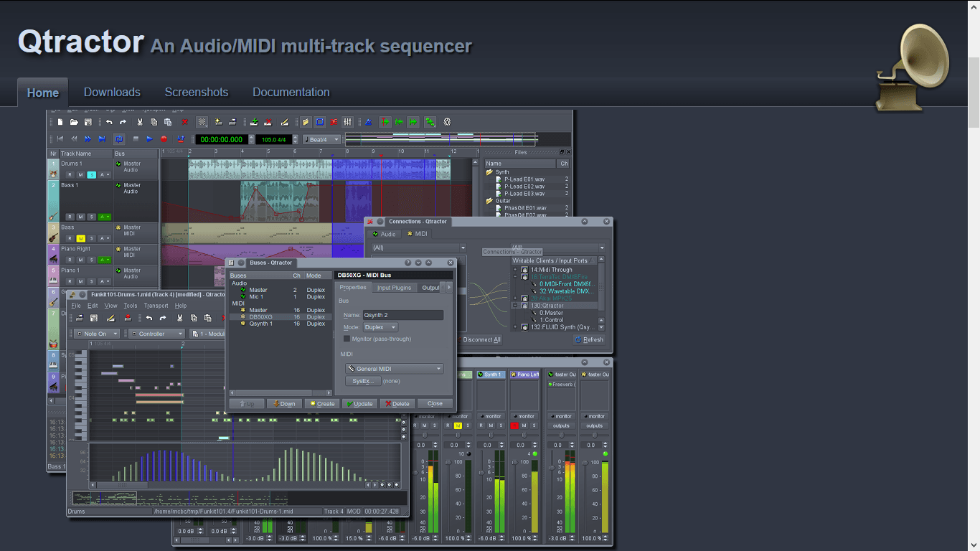The height and width of the screenshot is (551, 980).
Task: Click the Open folder icon in main toolbar
Action: click(74, 122)
